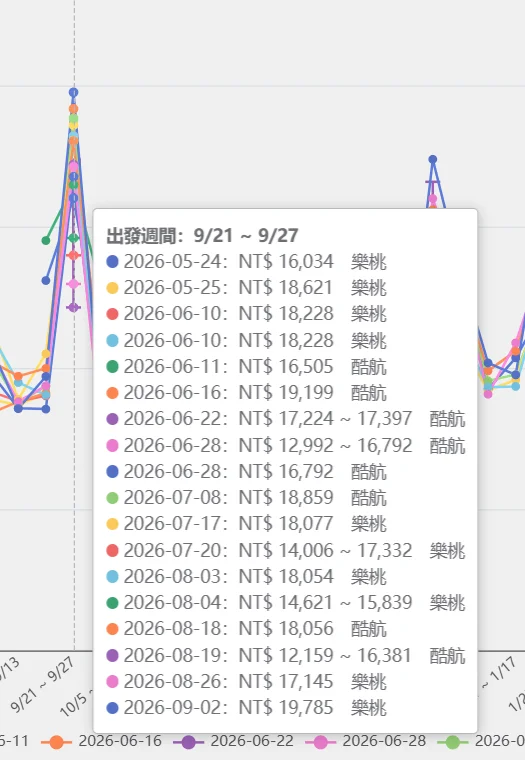Click the 2026-07-08 NT$ 18,859 row
Image resolution: width=525 pixels, height=760 pixels.
(246, 498)
